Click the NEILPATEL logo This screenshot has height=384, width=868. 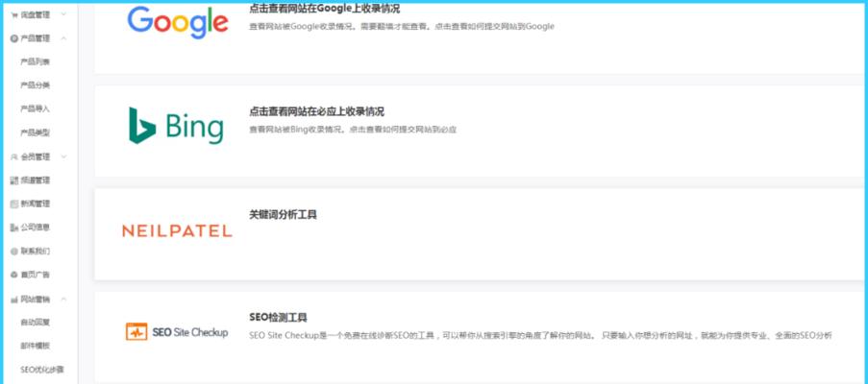pos(177,231)
